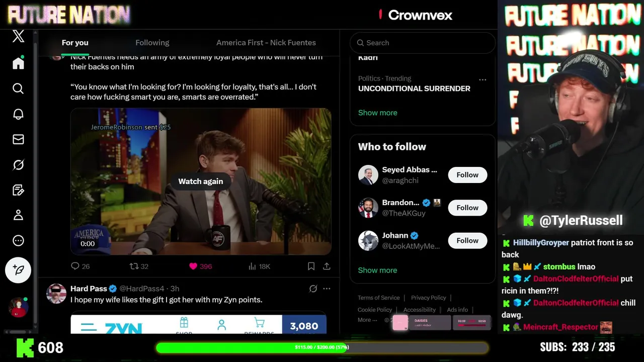This screenshot has width=644, height=362.
Task: Compose a new post with feather button
Action: point(18,270)
